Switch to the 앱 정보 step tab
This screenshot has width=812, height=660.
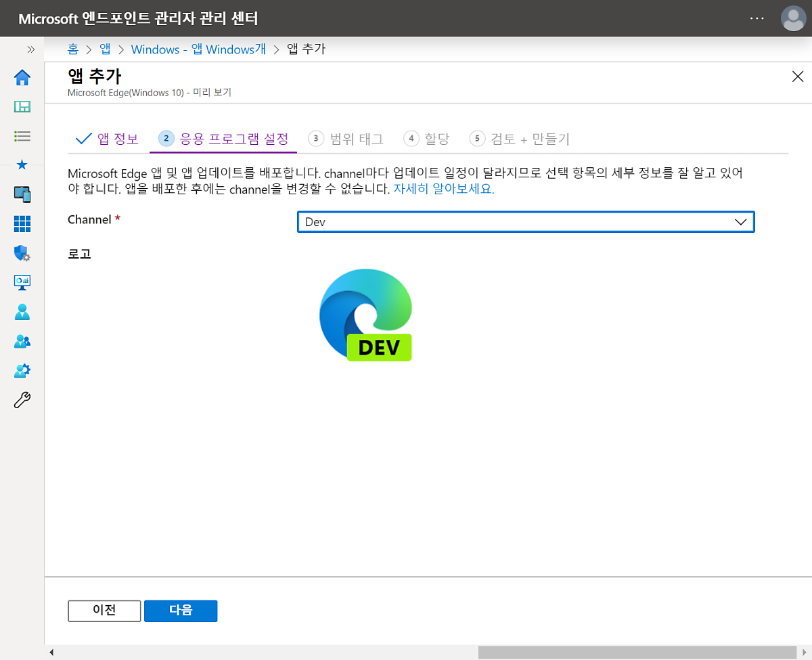(x=108, y=139)
